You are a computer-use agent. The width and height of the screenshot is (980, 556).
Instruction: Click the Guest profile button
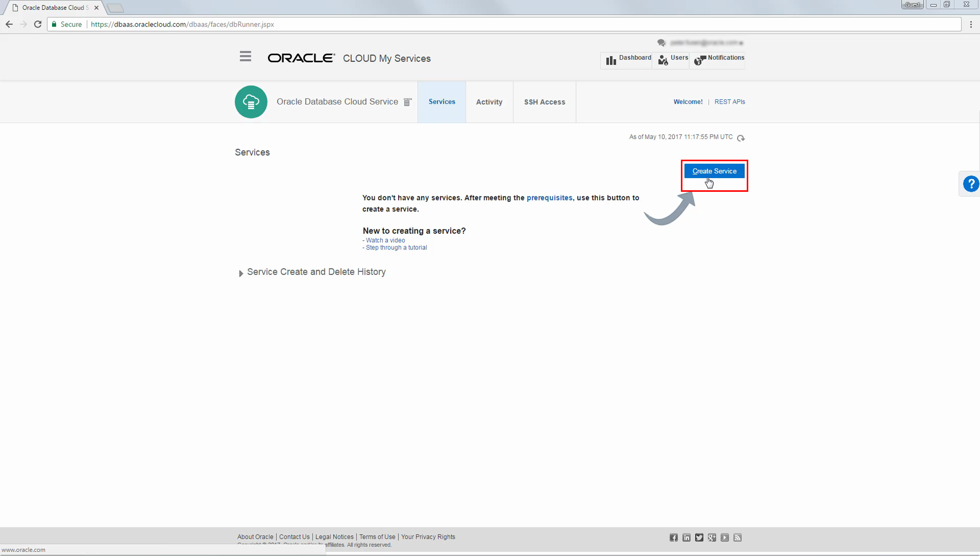913,5
